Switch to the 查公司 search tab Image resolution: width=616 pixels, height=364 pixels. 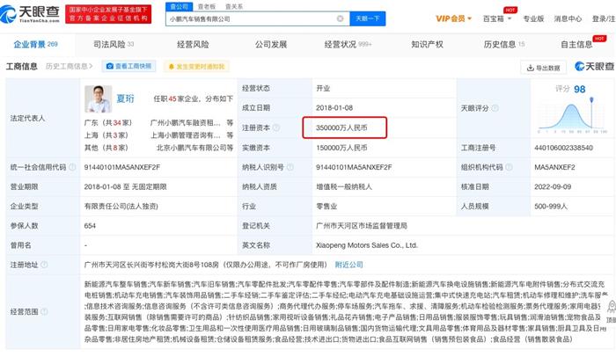pos(180,7)
